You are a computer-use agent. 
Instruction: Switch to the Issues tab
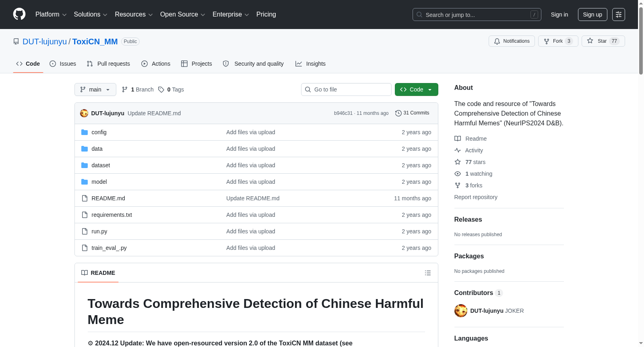tap(63, 64)
